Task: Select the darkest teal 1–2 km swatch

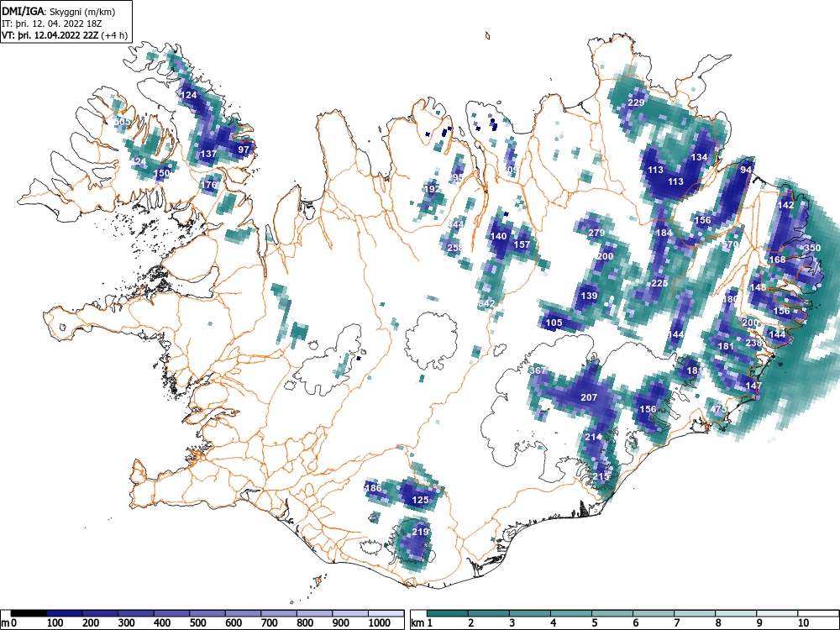Action: pyautogui.click(x=448, y=613)
